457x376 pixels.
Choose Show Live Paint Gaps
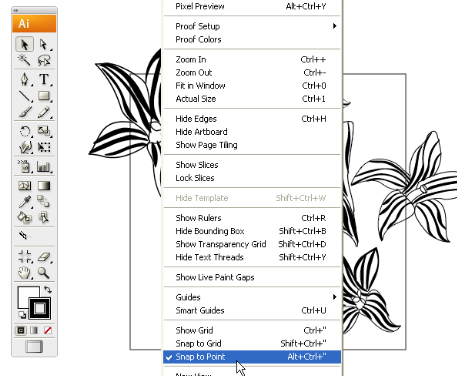tap(252, 277)
